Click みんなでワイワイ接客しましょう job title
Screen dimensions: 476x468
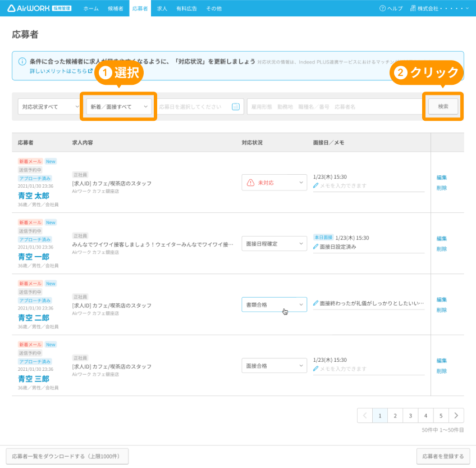[x=153, y=244]
